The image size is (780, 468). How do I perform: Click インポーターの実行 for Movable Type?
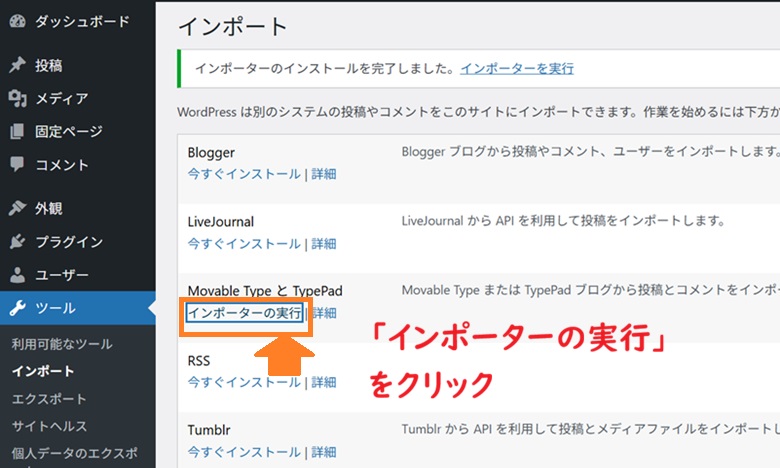(244, 313)
